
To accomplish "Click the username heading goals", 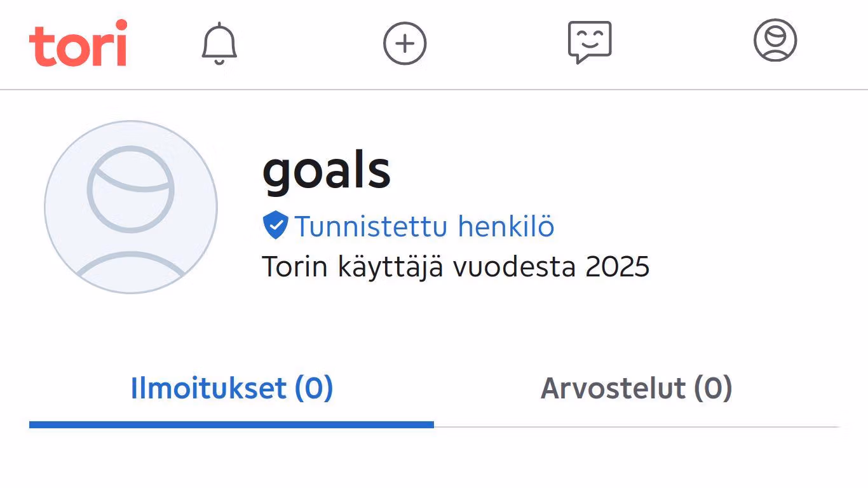I will (326, 170).
